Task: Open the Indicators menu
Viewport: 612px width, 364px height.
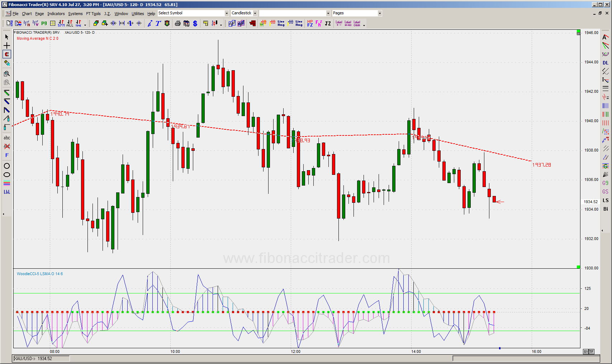Action: pyautogui.click(x=56, y=14)
